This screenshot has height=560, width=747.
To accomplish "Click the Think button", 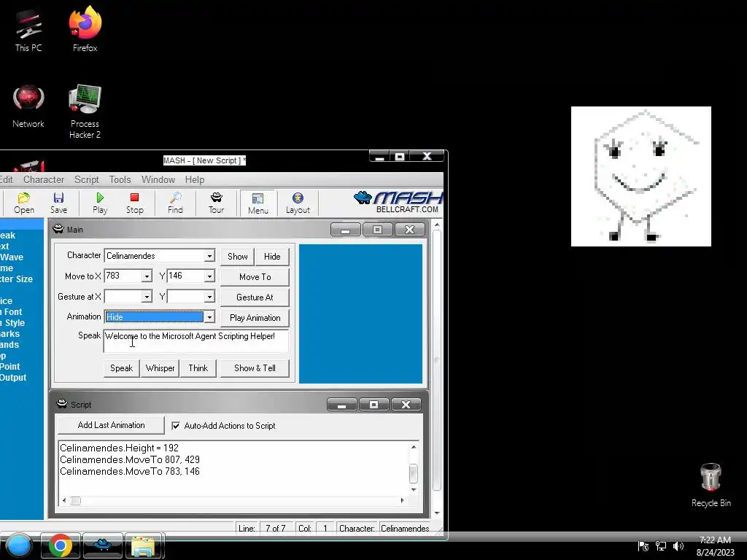I will tap(198, 368).
